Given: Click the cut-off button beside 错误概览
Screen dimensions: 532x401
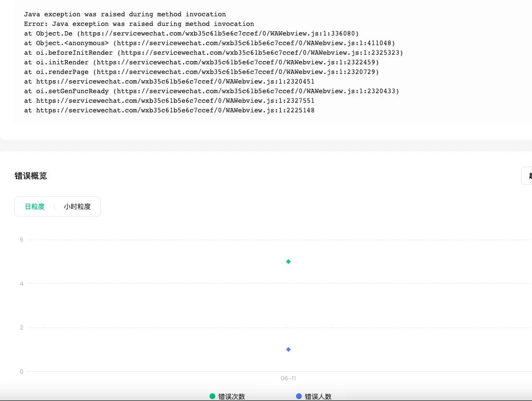Looking at the screenshot, I should [527, 176].
